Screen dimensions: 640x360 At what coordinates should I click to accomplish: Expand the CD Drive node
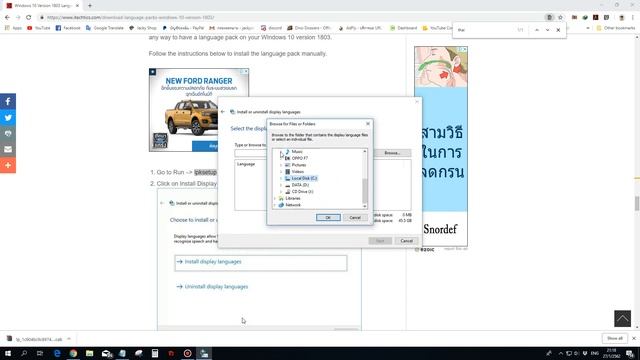[281, 191]
